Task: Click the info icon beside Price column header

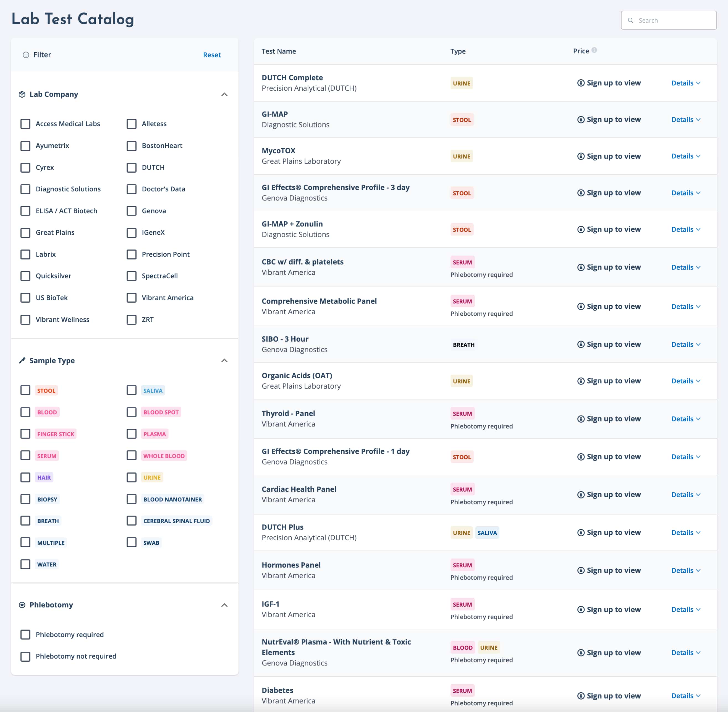Action: pyautogui.click(x=595, y=49)
